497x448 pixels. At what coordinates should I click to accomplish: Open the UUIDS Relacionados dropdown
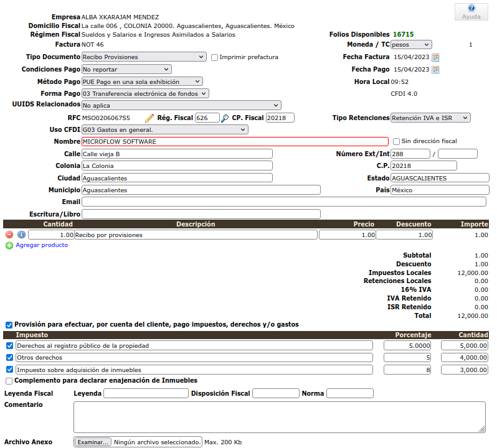pos(181,105)
